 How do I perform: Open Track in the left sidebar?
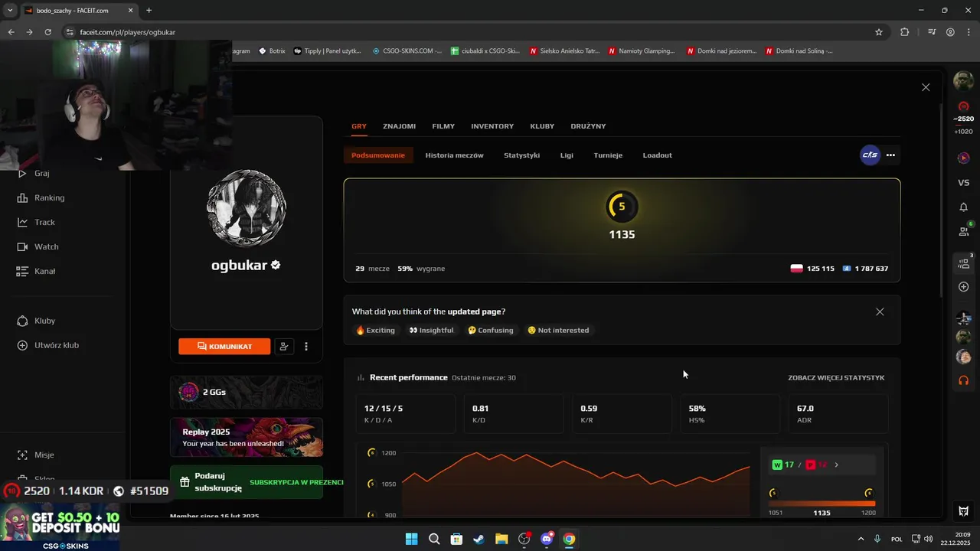(x=36, y=223)
